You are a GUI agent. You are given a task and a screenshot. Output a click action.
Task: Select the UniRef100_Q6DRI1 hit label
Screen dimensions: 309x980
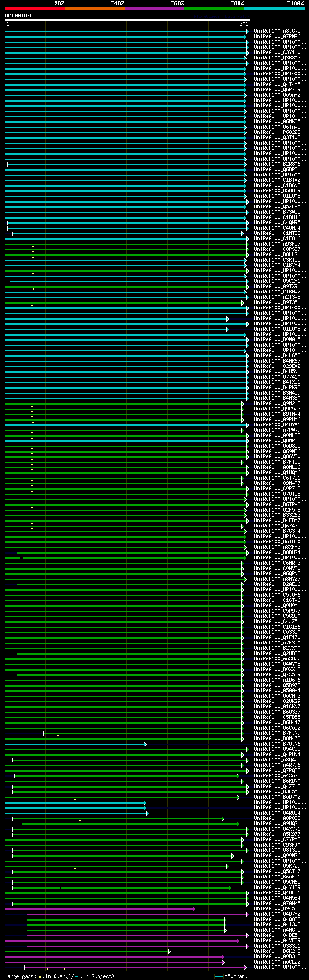[277, 169]
